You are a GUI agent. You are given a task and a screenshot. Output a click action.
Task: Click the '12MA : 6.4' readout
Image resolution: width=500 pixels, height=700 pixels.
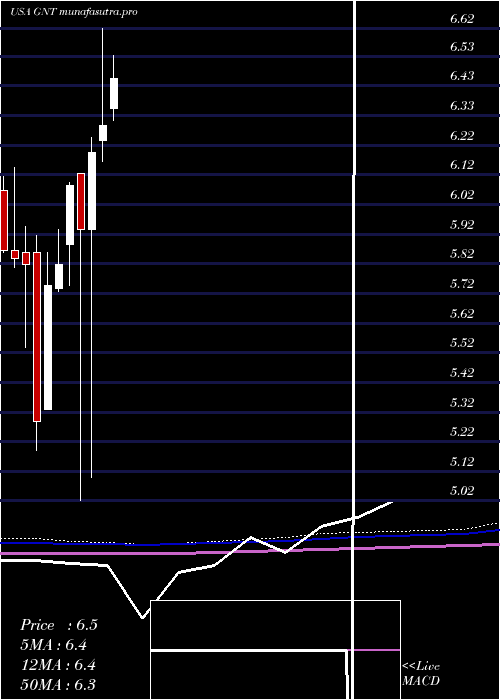[58, 665]
